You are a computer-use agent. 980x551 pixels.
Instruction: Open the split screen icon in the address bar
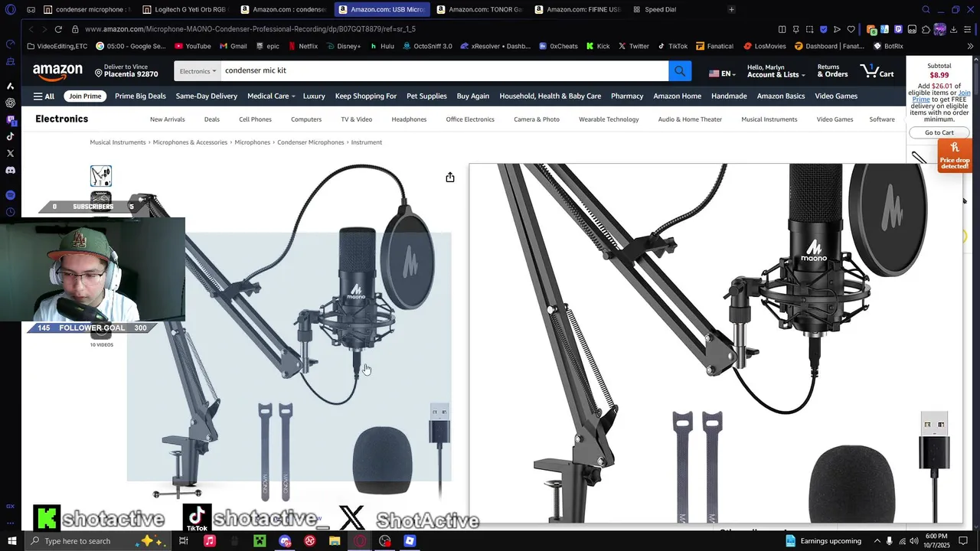coord(782,29)
